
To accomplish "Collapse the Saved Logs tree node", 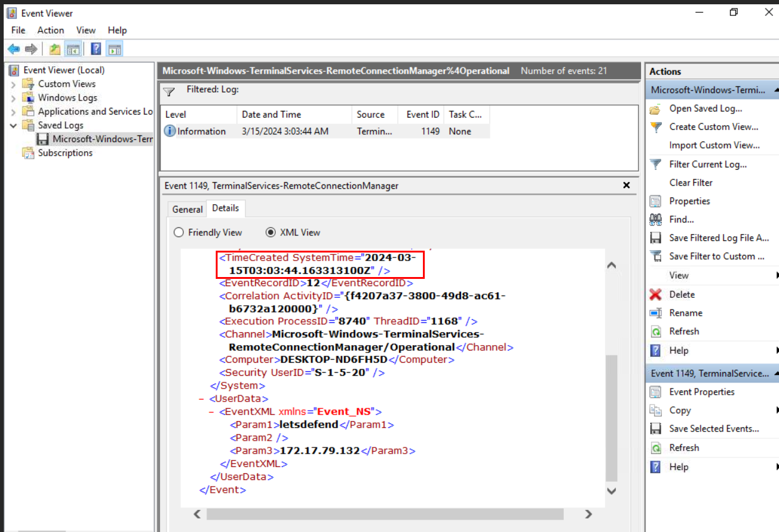I will [x=13, y=126].
